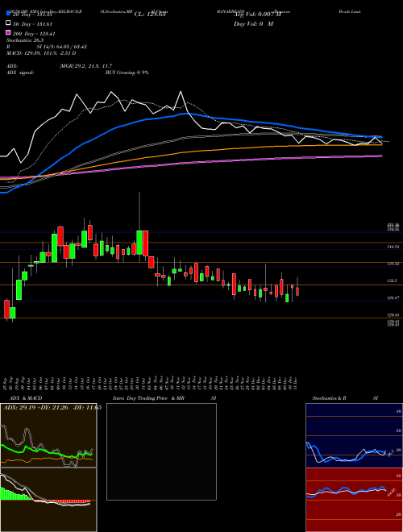Click the magenta 200 Day legend swatch
The height and width of the screenshot is (532, 403).
(9, 32)
